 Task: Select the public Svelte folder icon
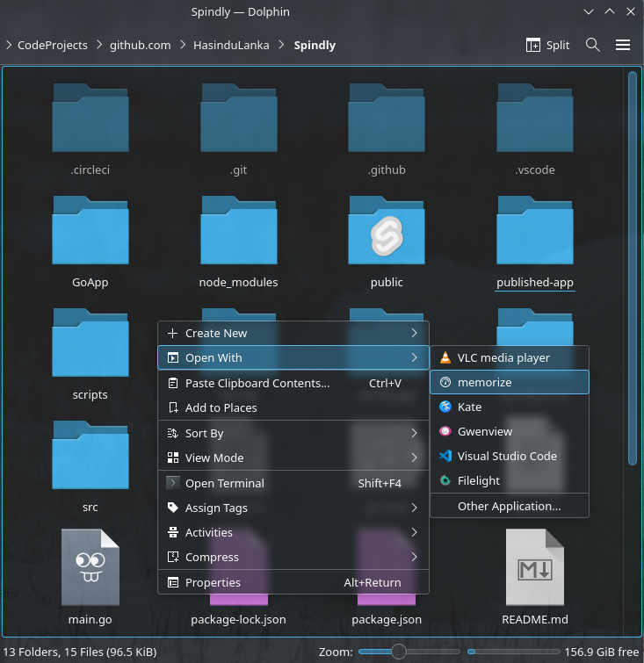(x=387, y=230)
